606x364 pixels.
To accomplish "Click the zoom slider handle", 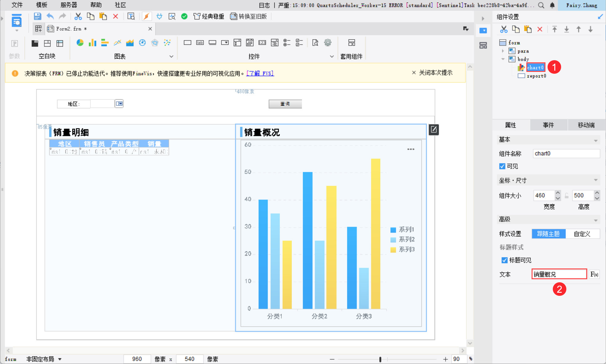I will point(380,359).
